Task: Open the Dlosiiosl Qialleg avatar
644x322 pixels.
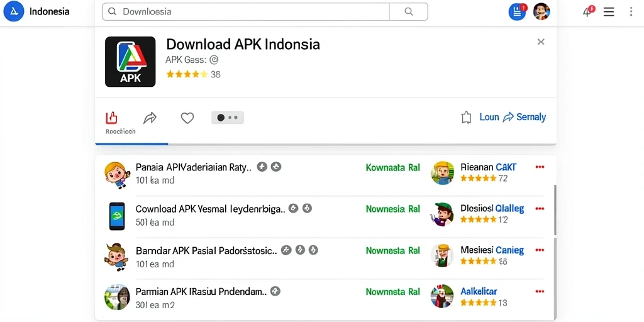Action: point(441,214)
